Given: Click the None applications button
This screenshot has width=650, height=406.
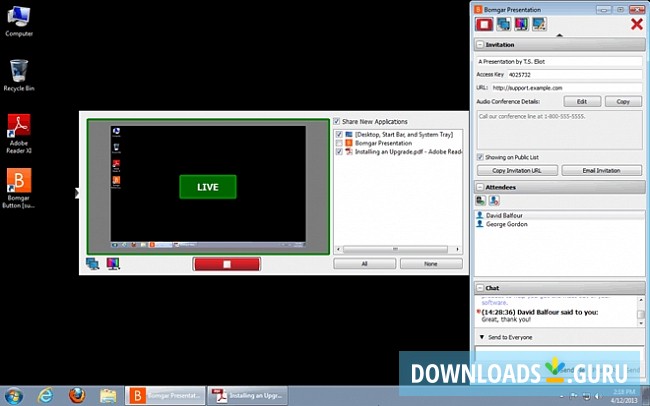Looking at the screenshot, I should pos(431,264).
